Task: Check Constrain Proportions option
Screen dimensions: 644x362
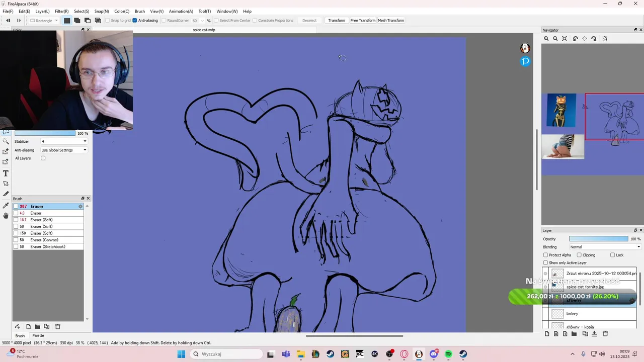Action: (x=255, y=21)
